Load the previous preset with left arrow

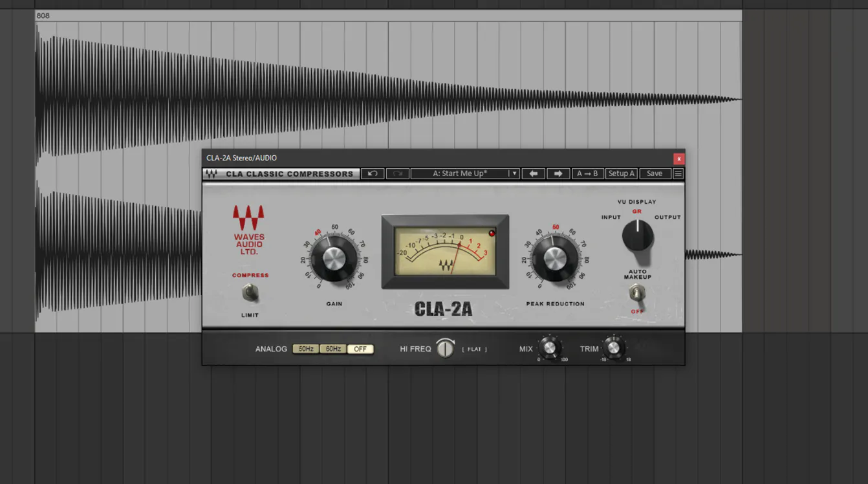pyautogui.click(x=534, y=173)
